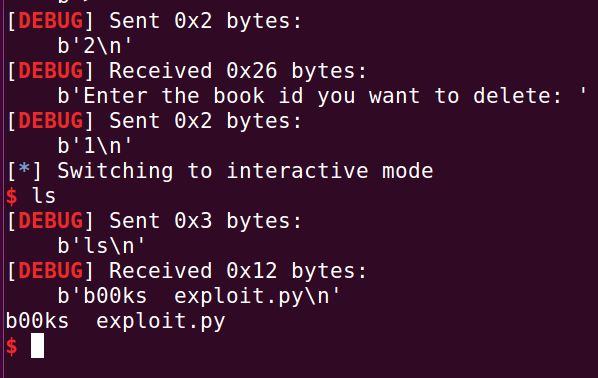This screenshot has height=378, width=598.
Task: Click the DEBUG tag before 'Sent 0x3'
Action: coord(50,221)
